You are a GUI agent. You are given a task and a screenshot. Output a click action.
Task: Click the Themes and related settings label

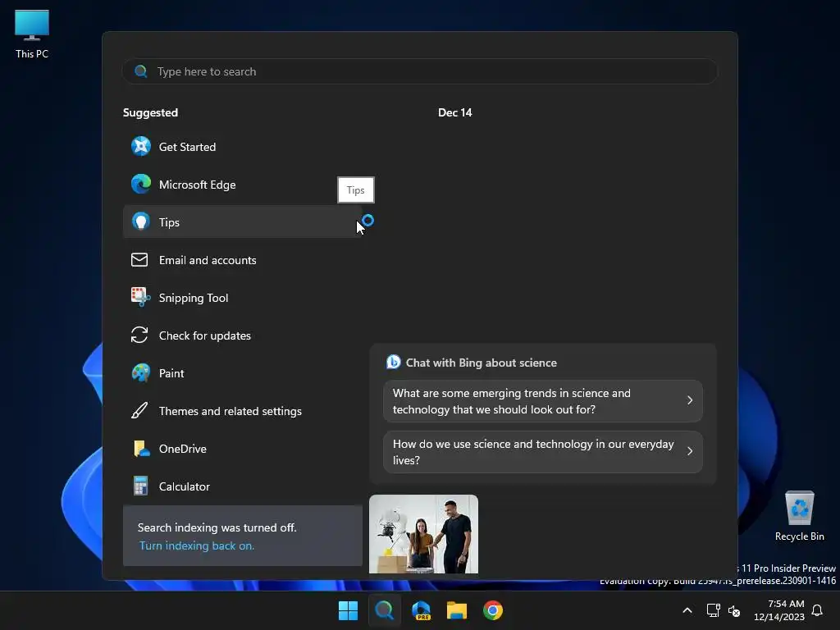[230, 411]
